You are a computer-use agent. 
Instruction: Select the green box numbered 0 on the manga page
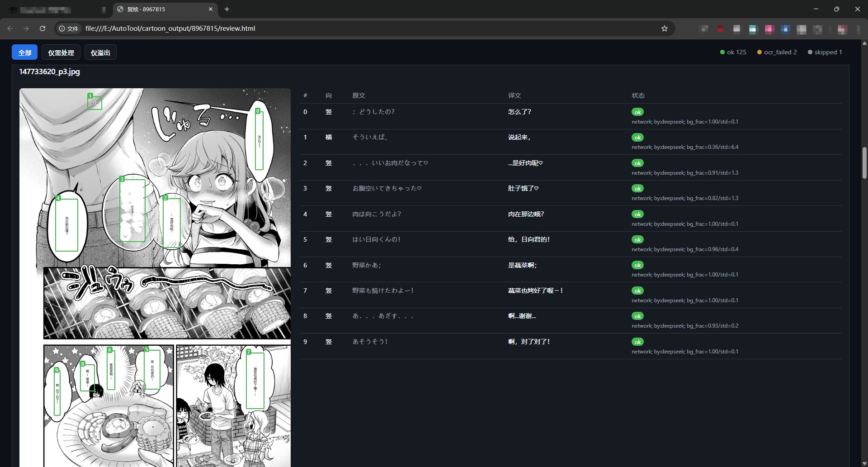click(259, 140)
